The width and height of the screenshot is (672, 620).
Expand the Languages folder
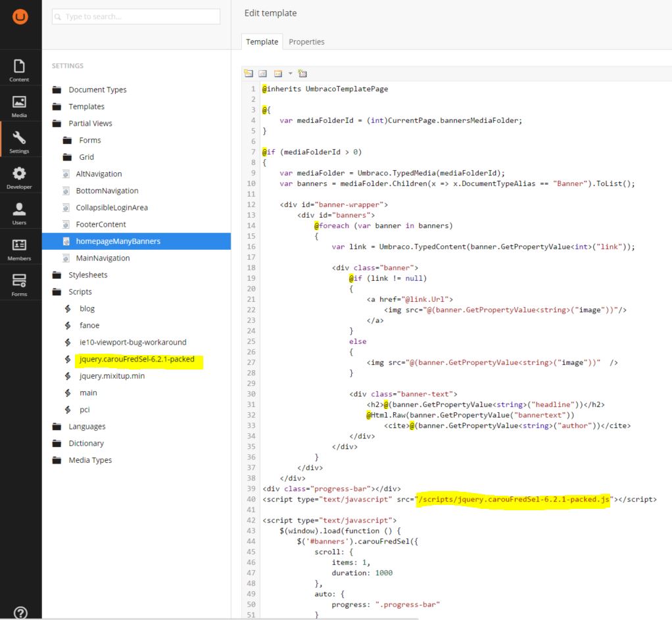[x=87, y=426]
